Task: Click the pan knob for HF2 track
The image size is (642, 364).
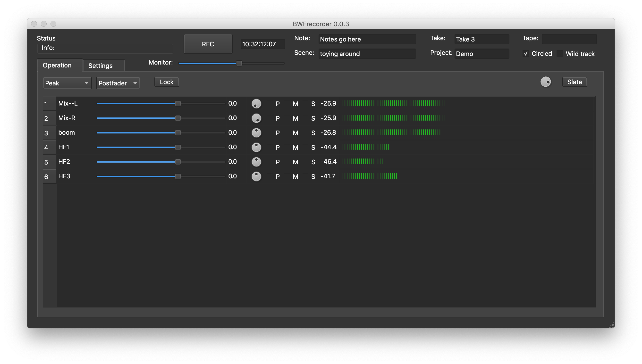Action: [256, 162]
